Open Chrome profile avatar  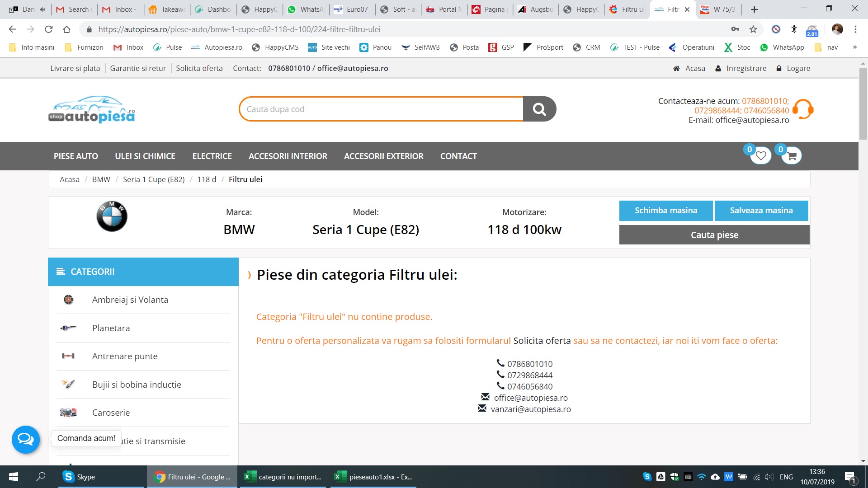837,29
